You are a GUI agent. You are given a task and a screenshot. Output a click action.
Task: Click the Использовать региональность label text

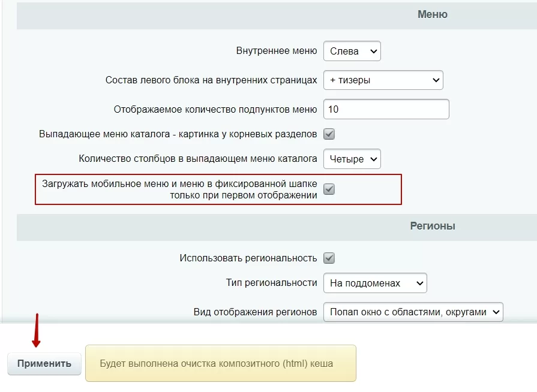click(248, 258)
